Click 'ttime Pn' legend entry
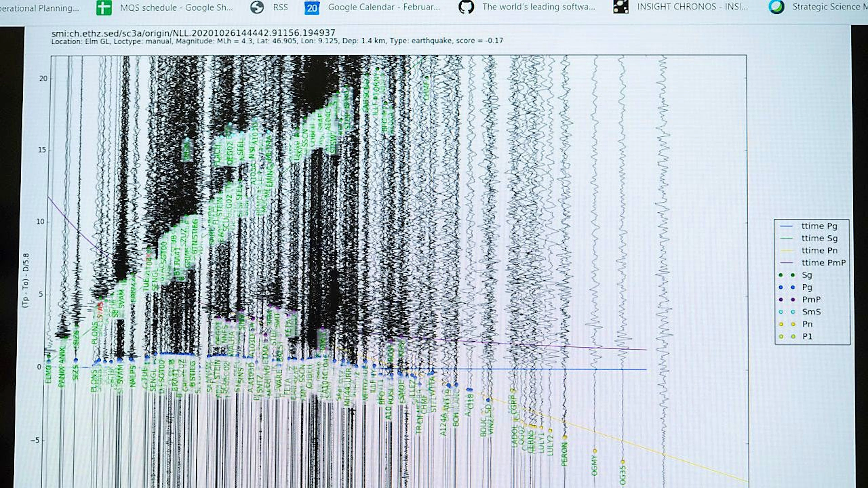The width and height of the screenshot is (868, 488). [813, 251]
